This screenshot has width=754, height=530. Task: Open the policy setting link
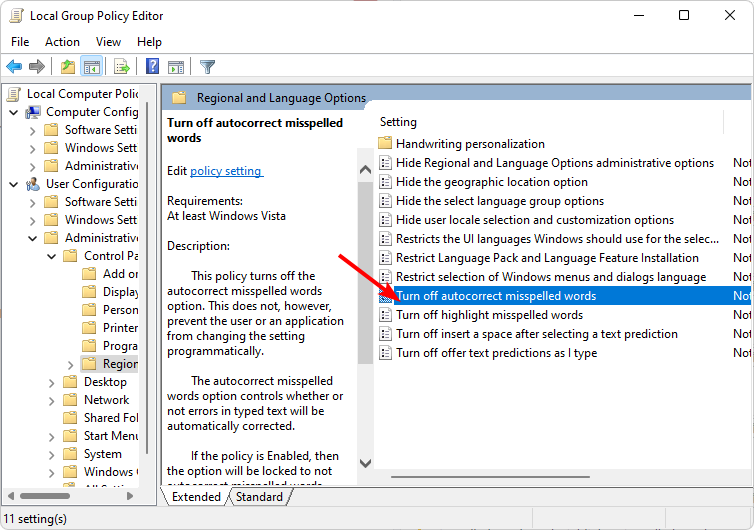(226, 171)
